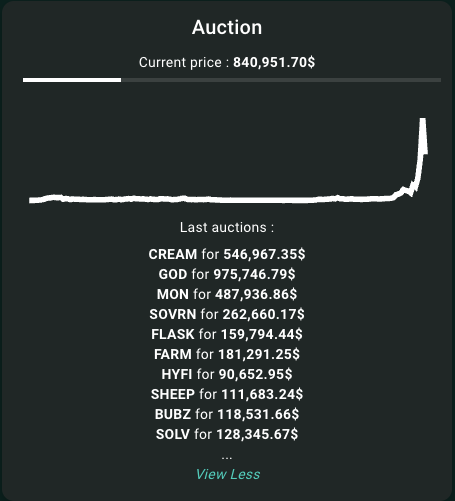Click the current price value 840,951.70$
455x501 pixels.
click(274, 62)
